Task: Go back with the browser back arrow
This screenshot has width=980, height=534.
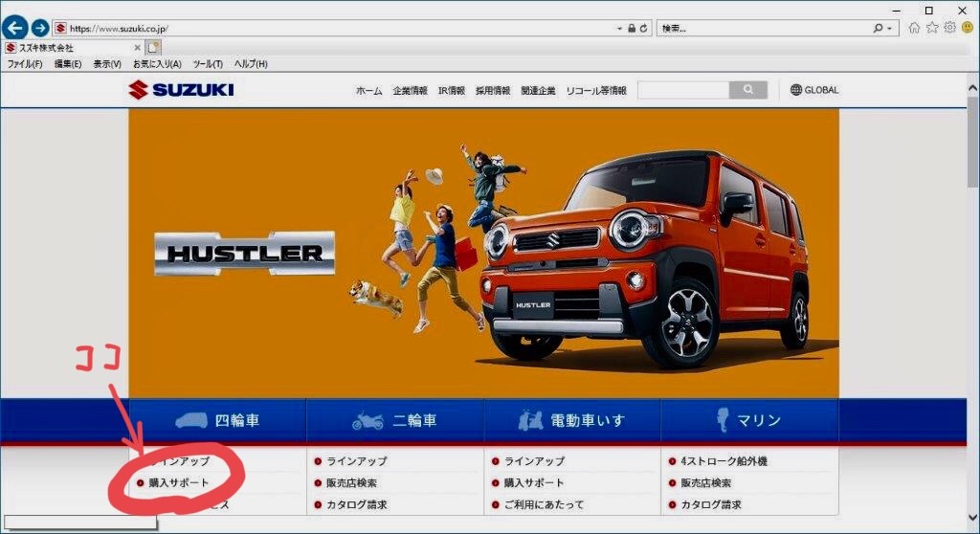Action: pyautogui.click(x=15, y=28)
